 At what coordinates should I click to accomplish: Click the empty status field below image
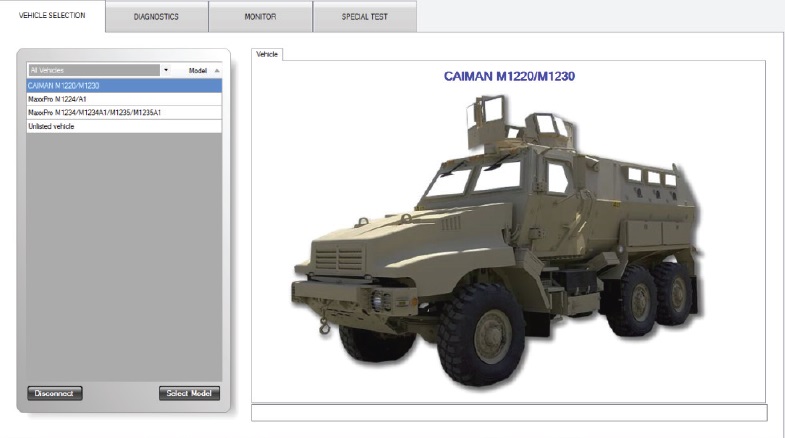click(x=509, y=413)
